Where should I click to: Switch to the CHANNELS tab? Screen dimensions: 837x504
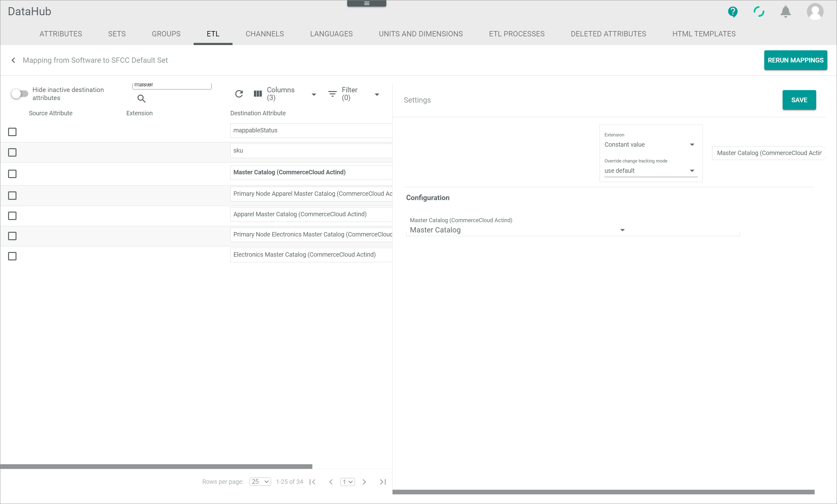click(x=264, y=34)
